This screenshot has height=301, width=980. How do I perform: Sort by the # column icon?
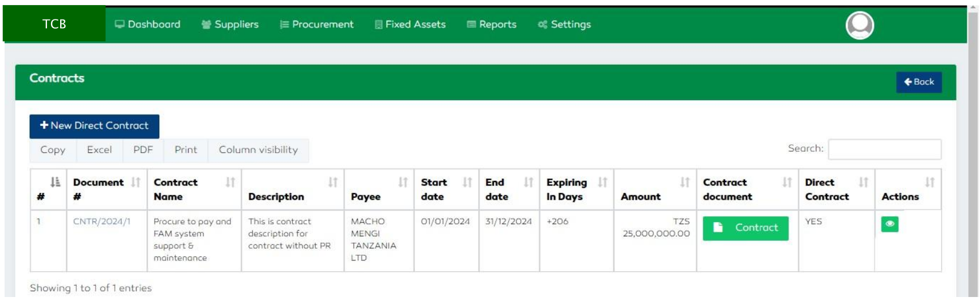point(55,182)
